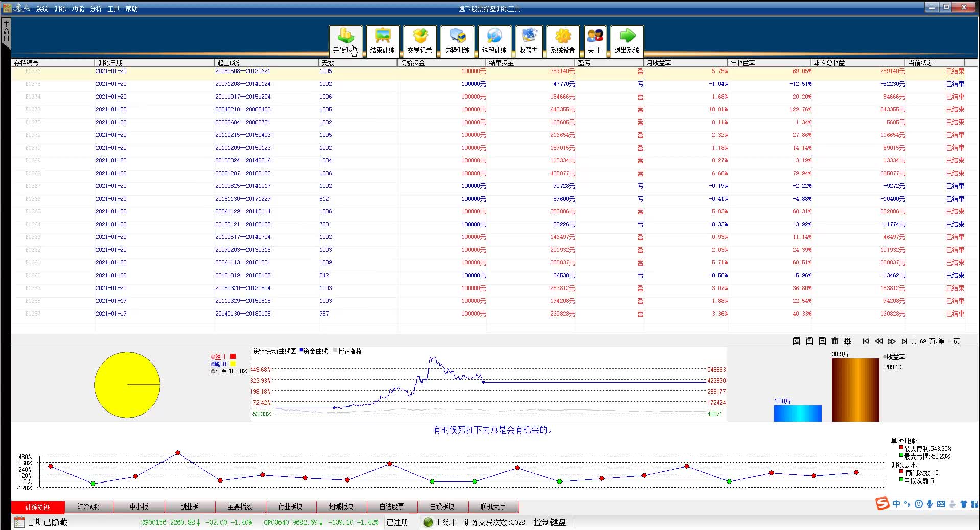Open the 训练 menu
This screenshot has height=530, width=980.
(60, 9)
